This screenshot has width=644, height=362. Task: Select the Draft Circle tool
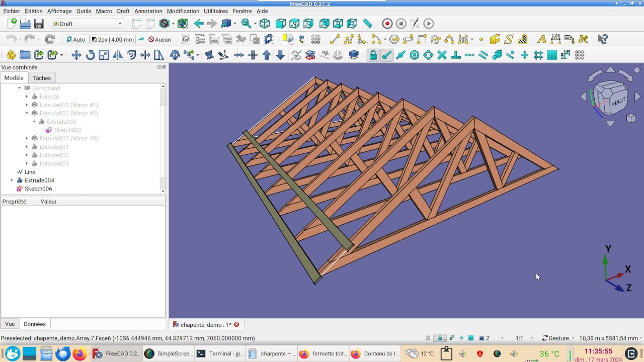pos(394,39)
